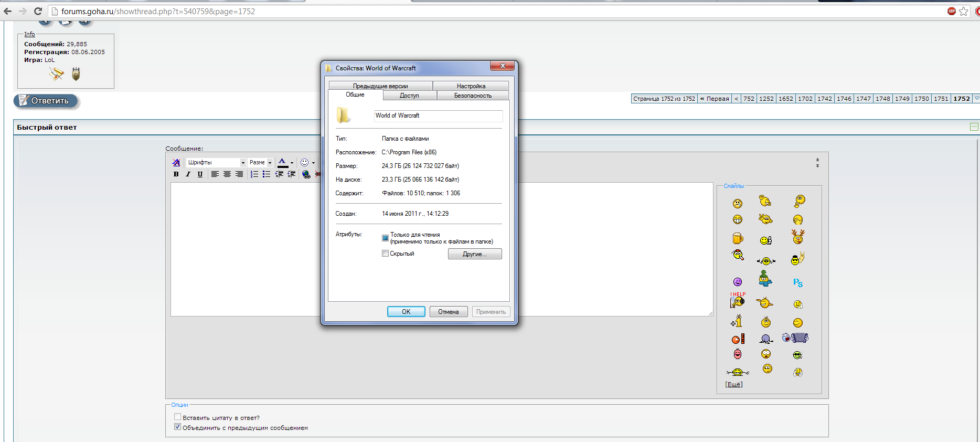
Task: Click the remove text formatting icon
Action: click(x=176, y=163)
